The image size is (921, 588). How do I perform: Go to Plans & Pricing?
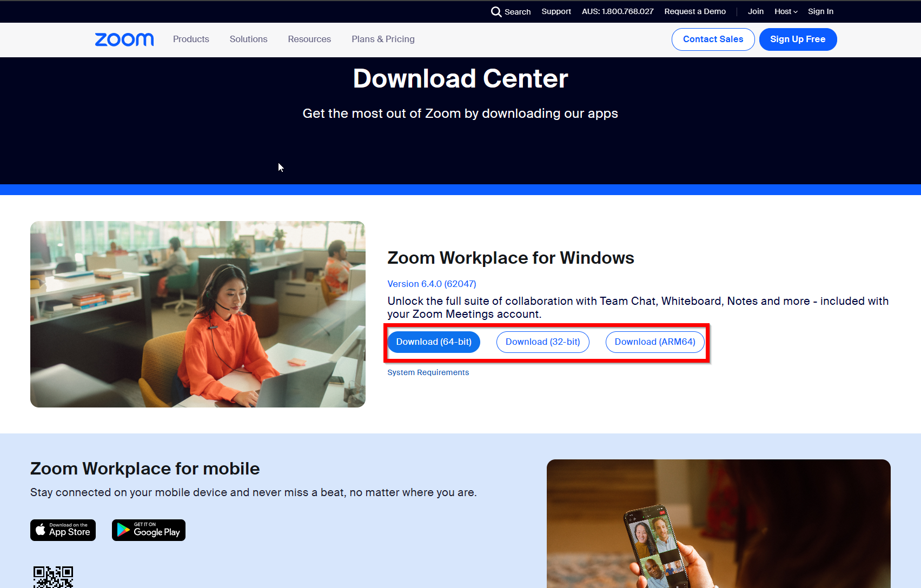click(x=383, y=39)
